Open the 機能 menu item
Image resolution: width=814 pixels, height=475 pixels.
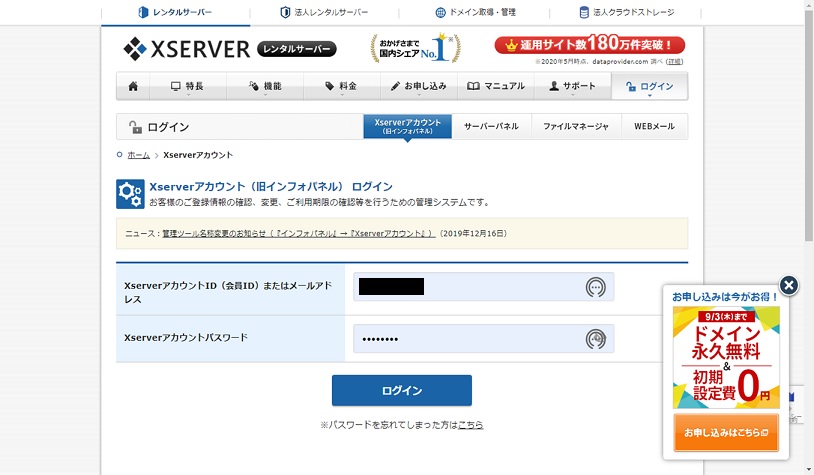(265, 86)
